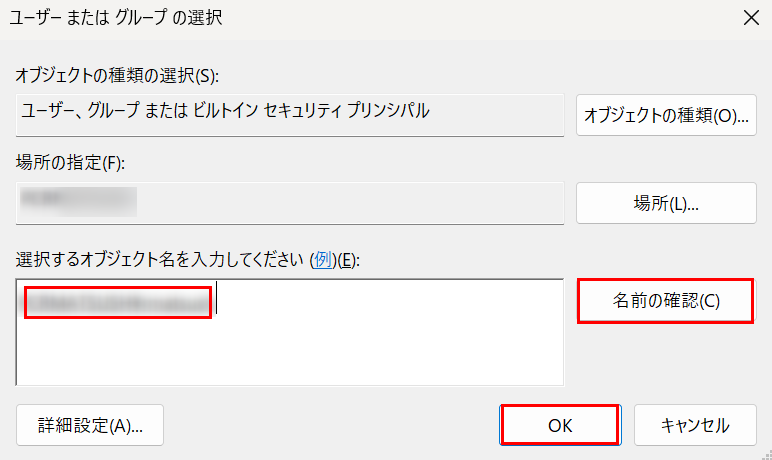Click the 場所の指定(F): label
This screenshot has width=772, height=460.
pyautogui.click(x=70, y=162)
